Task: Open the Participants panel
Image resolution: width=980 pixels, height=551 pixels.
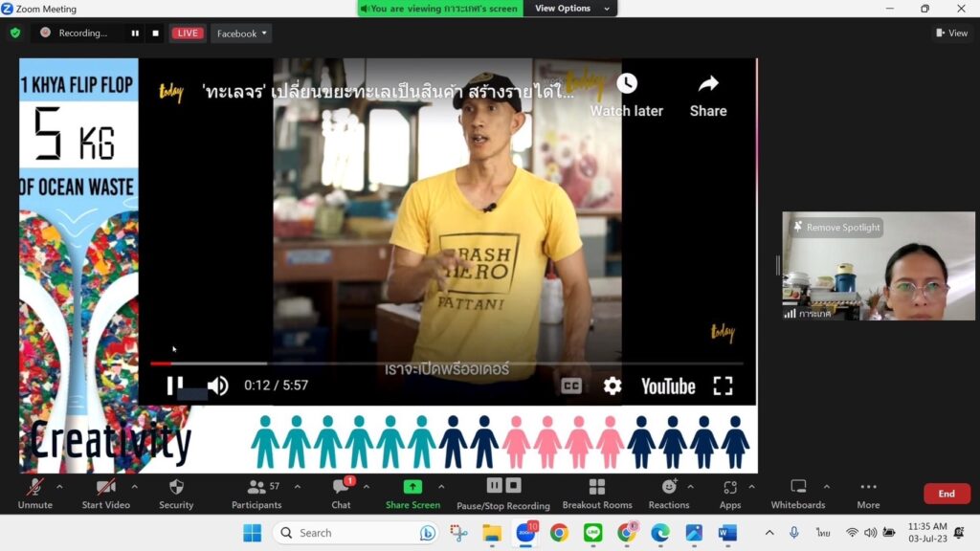Action: pyautogui.click(x=256, y=488)
